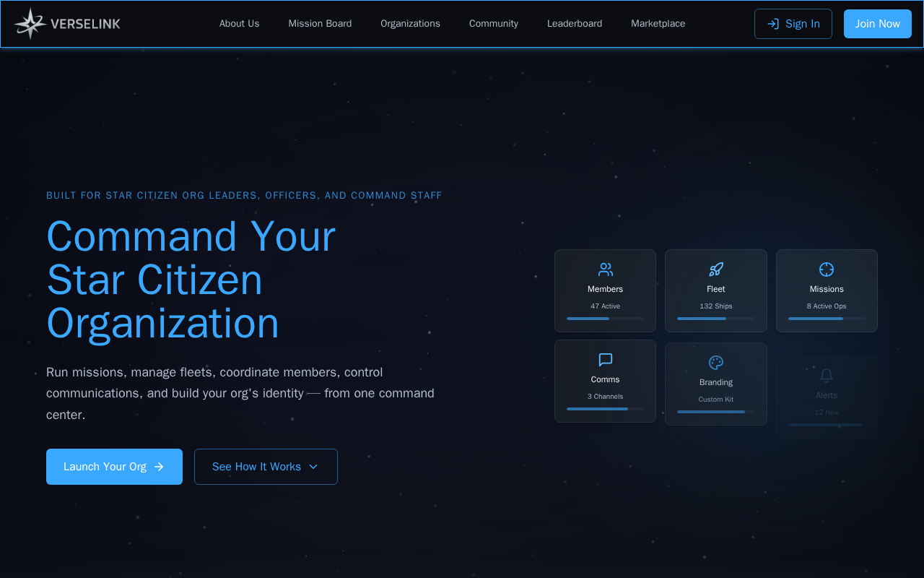Viewport: 924px width, 578px height.
Task: Click the Sign In button
Action: tap(793, 24)
